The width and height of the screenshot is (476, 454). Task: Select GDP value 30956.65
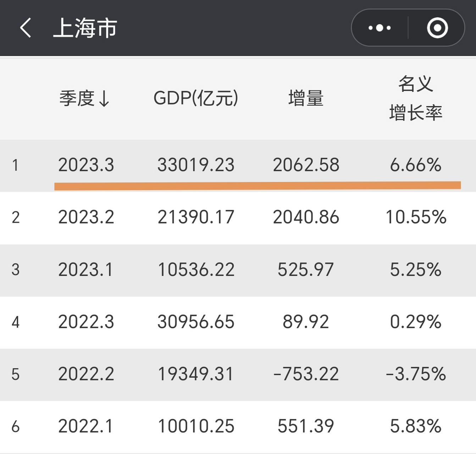196,322
